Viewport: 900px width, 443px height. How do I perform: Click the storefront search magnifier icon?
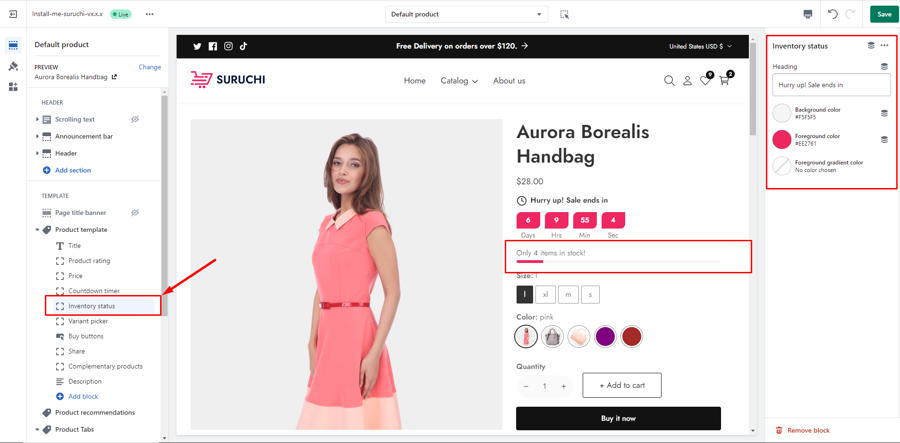[669, 81]
